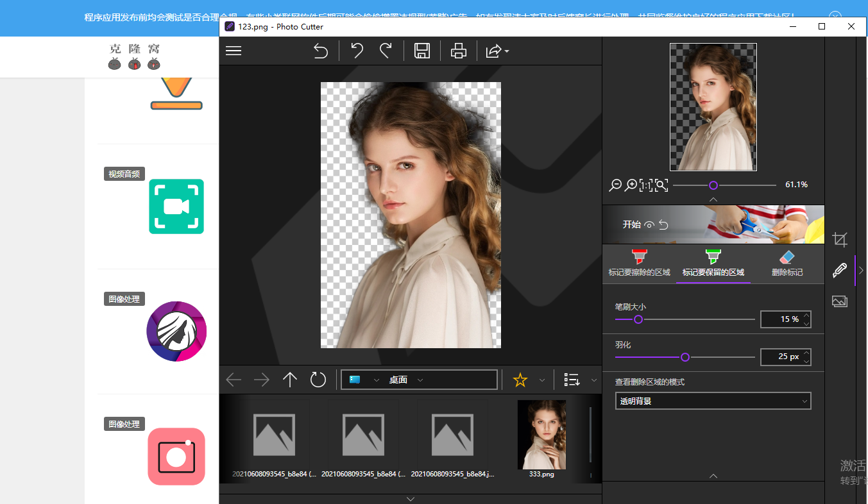This screenshot has height=504, width=868.
Task: Set zoom to 1:1 actual size
Action: pos(646,185)
